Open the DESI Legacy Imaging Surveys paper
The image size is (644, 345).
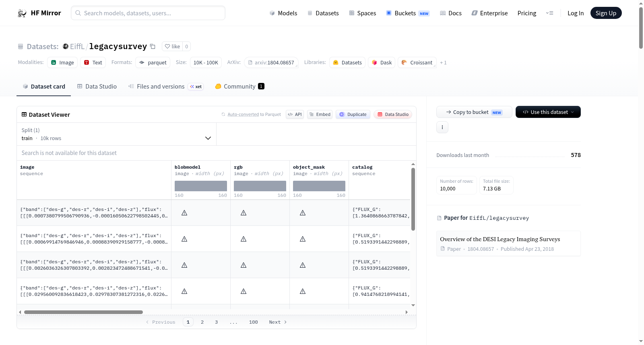[508, 244]
